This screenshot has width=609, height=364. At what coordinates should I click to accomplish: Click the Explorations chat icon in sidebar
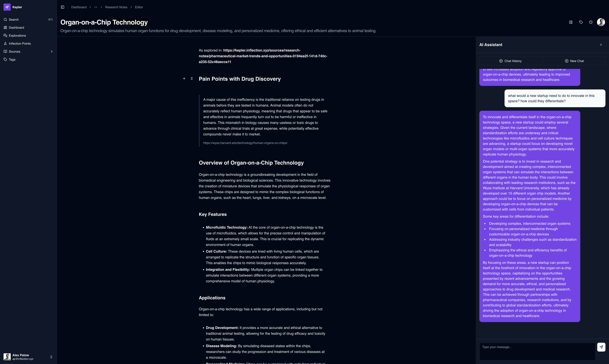5,36
